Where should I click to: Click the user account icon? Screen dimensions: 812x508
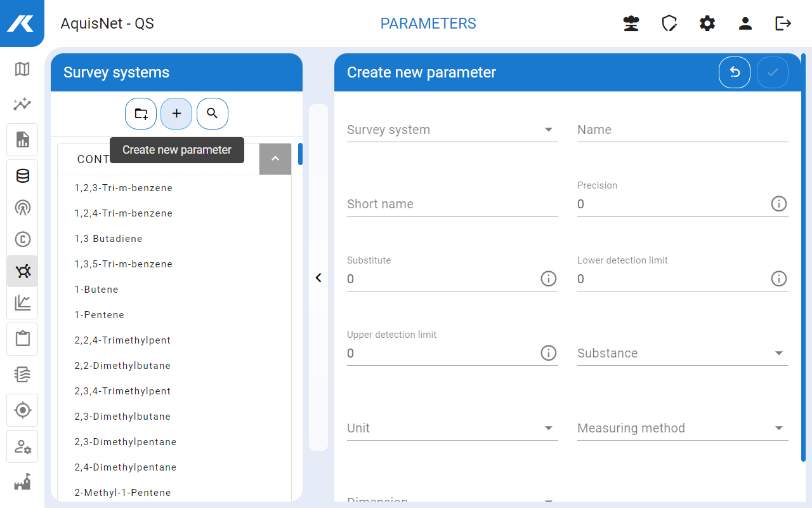tap(745, 23)
